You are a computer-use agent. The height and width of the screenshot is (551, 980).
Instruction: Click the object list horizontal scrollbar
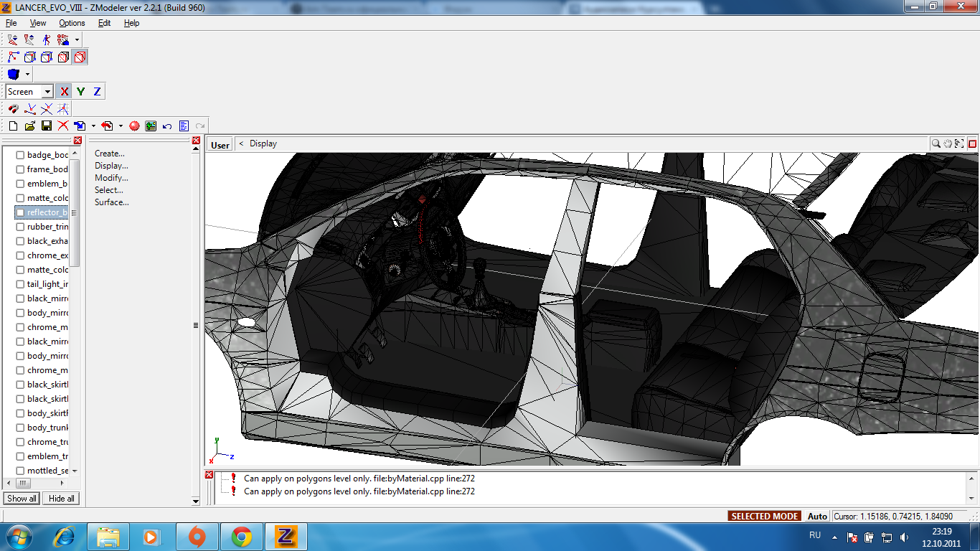37,483
